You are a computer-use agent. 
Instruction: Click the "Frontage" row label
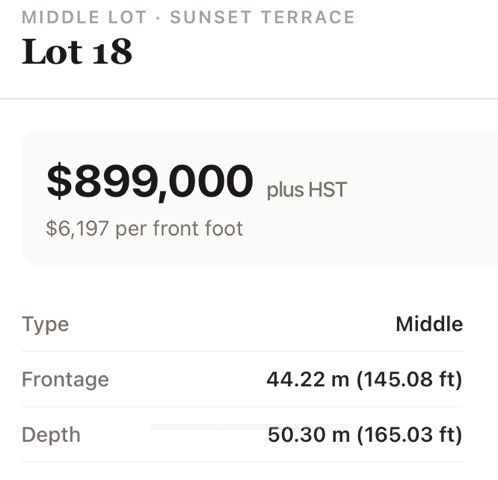click(65, 380)
